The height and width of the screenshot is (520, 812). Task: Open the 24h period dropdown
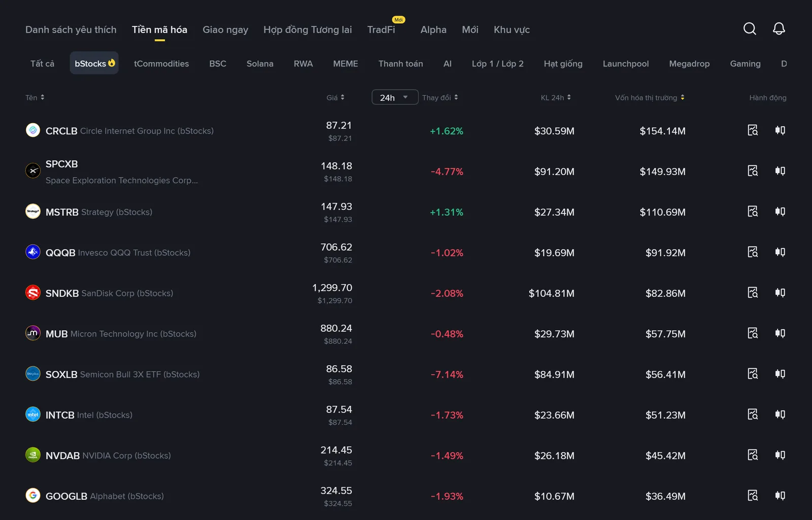pos(395,97)
